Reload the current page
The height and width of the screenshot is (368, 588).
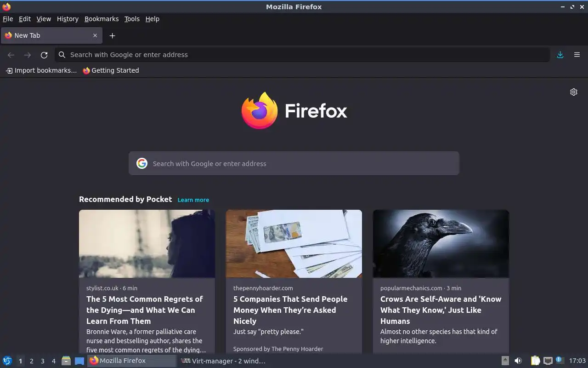[x=44, y=55]
